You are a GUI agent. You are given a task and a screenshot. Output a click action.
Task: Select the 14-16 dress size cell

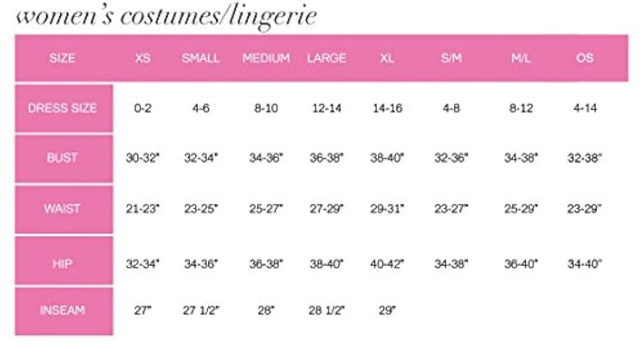click(x=387, y=108)
